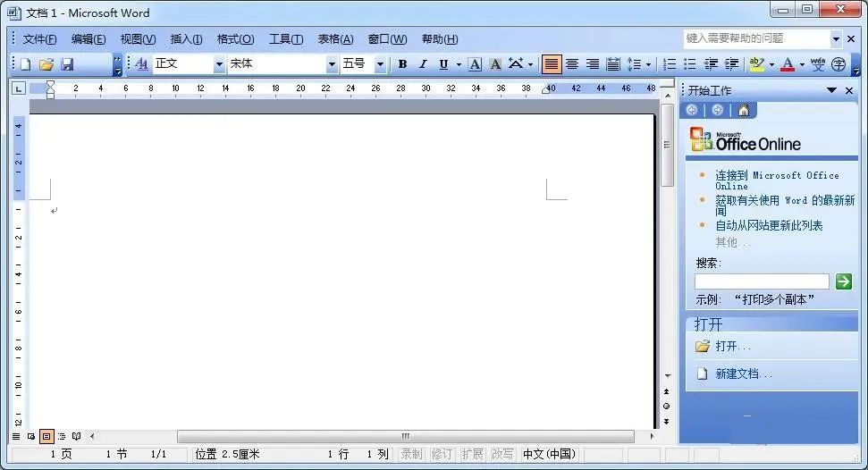Decrease paragraph indent

(711, 64)
